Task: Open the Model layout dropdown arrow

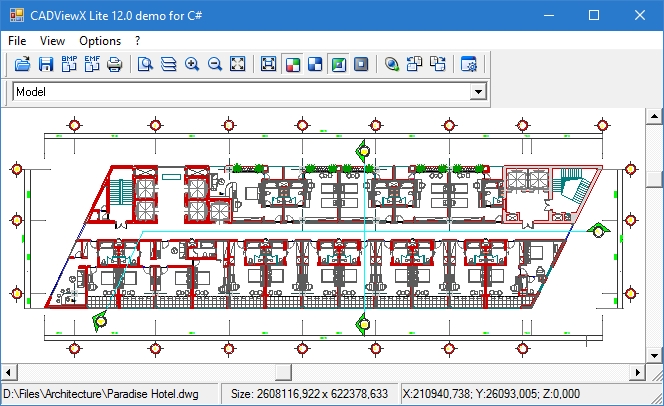Action: (478, 92)
